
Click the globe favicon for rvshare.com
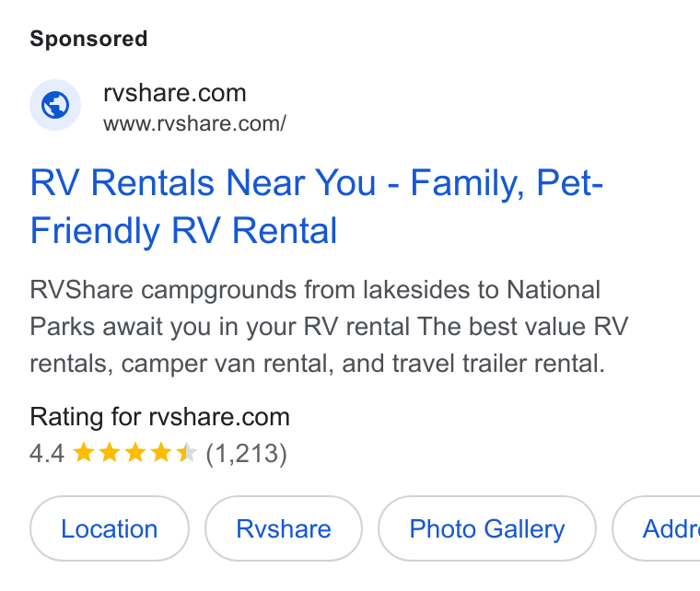tap(55, 105)
